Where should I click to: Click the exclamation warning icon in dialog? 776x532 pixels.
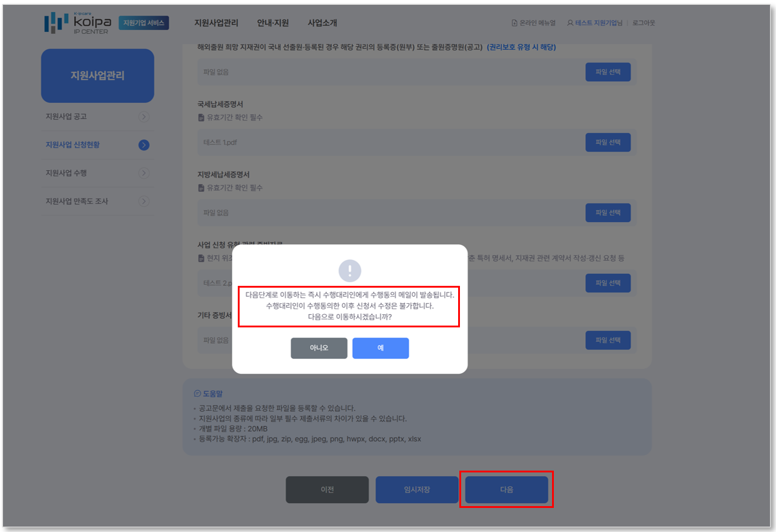pyautogui.click(x=350, y=270)
